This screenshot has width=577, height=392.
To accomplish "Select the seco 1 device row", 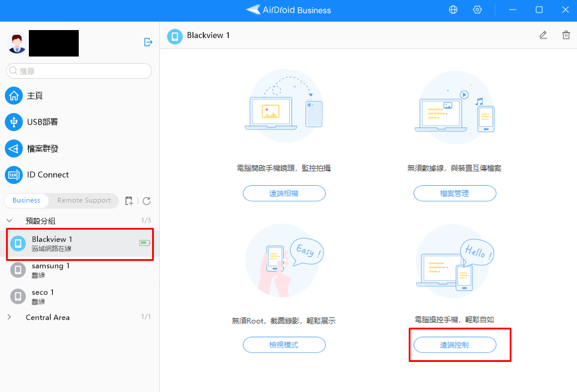I will 79,296.
